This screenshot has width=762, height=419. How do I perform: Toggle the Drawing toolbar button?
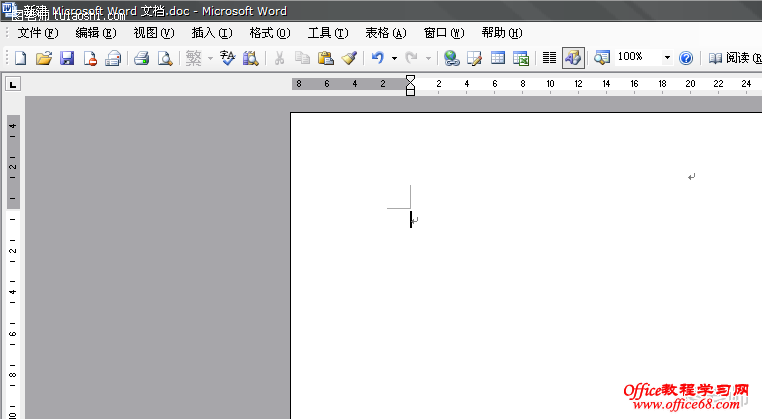[x=573, y=58]
